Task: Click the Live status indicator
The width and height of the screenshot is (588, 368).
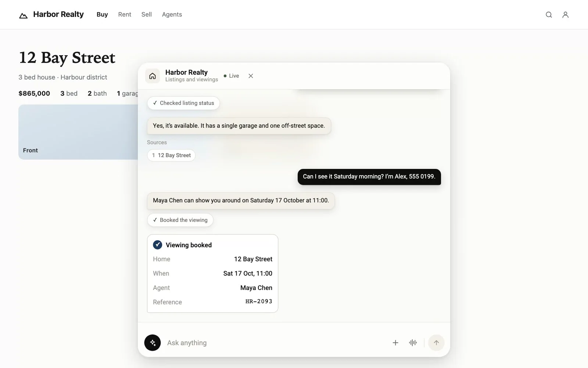Action: (x=232, y=76)
